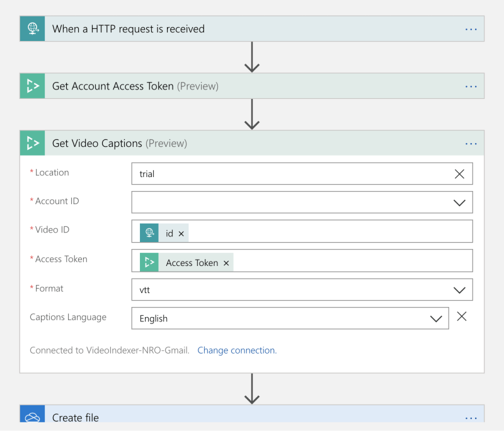Click the Video Indexer icon on Get Video Captions
Viewport: 504px width, 433px height.
click(x=32, y=143)
